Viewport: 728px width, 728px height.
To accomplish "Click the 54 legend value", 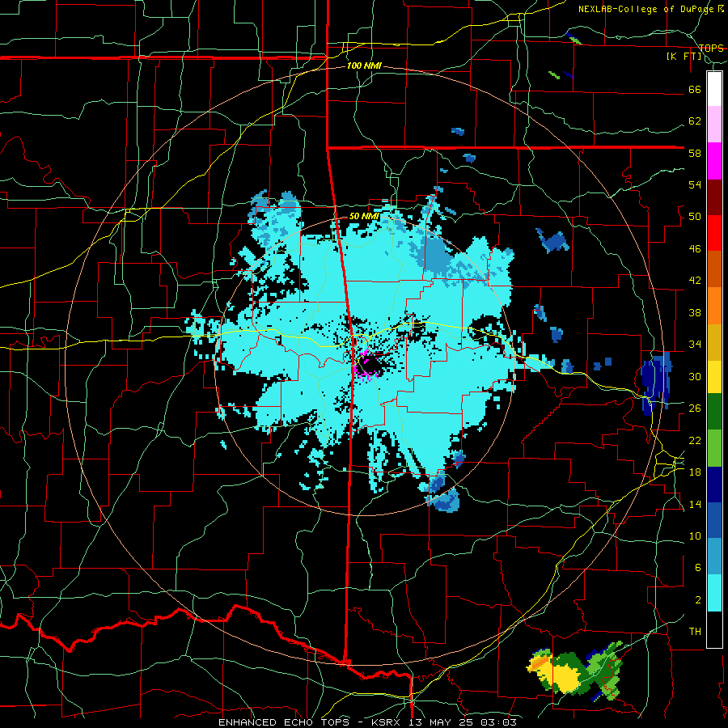I will 695,184.
